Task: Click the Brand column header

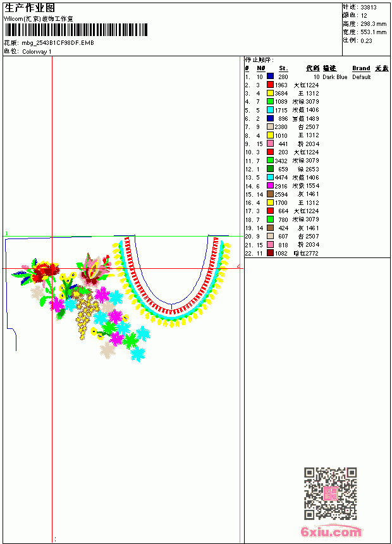Action: coord(361,68)
